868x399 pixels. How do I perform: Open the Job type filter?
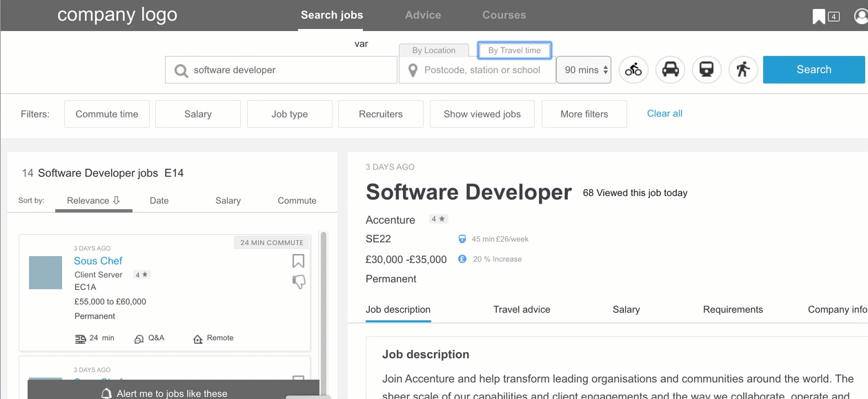pos(290,114)
